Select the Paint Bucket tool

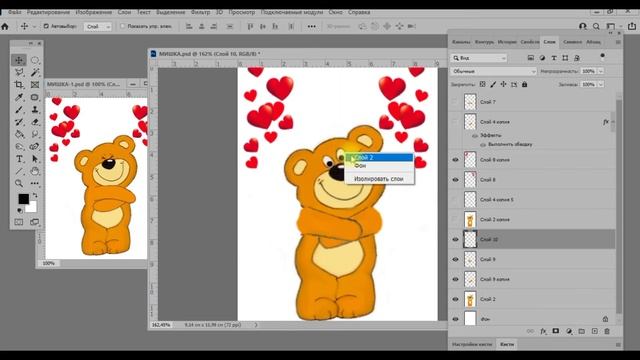[19, 134]
